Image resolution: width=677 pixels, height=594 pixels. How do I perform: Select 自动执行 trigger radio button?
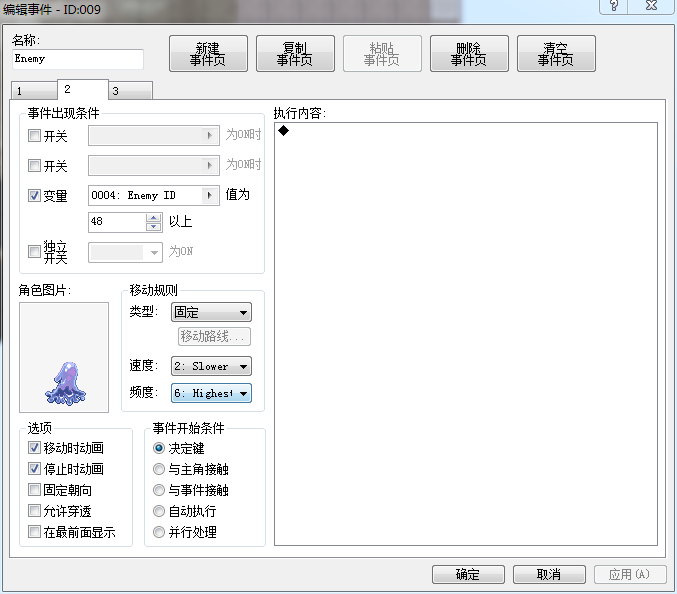tap(159, 511)
